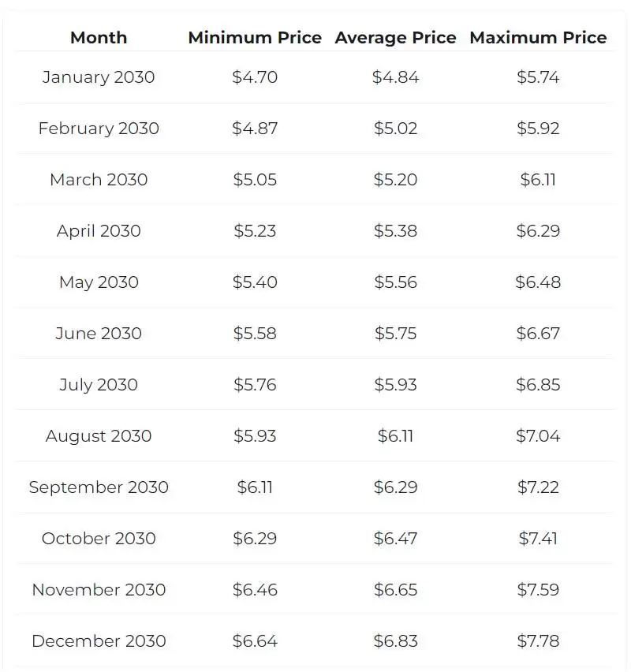Select the May 2030 row label

click(99, 282)
